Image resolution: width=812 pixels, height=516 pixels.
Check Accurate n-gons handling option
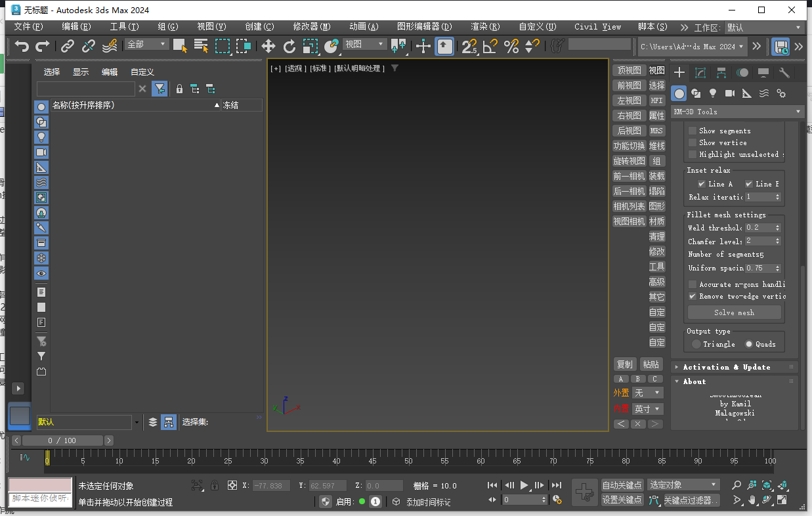pos(692,284)
